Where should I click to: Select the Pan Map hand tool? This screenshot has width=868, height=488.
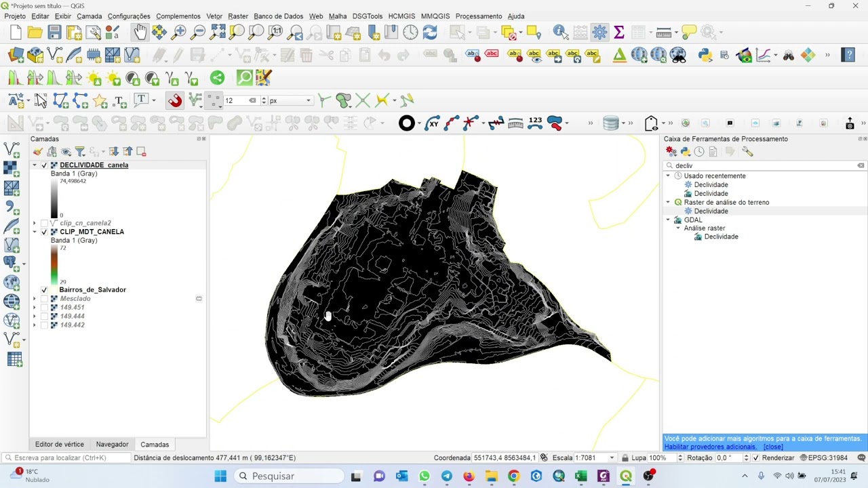pos(140,32)
